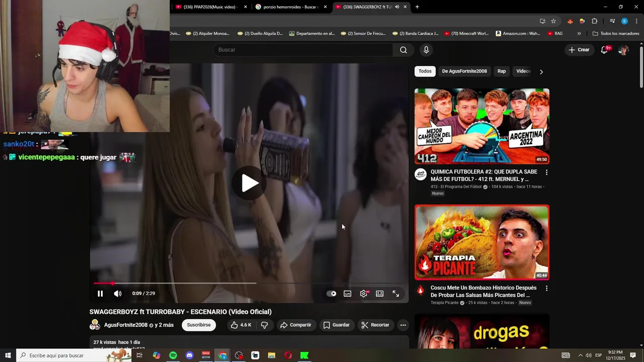Switch to theater mode view
The width and height of the screenshot is (644, 362).
pyautogui.click(x=380, y=294)
